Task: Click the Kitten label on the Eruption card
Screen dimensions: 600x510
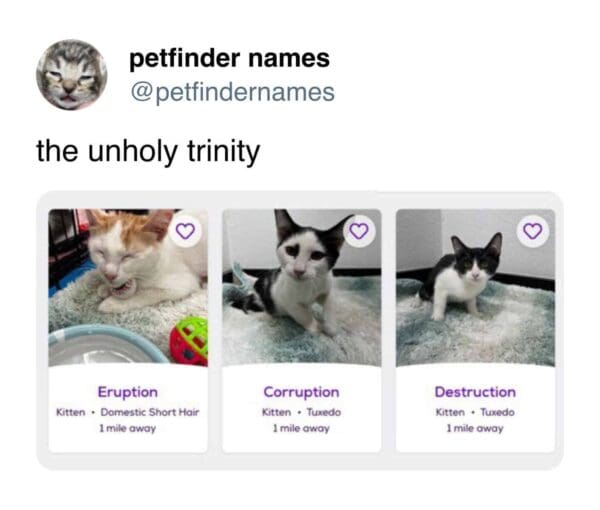Action: [70, 412]
